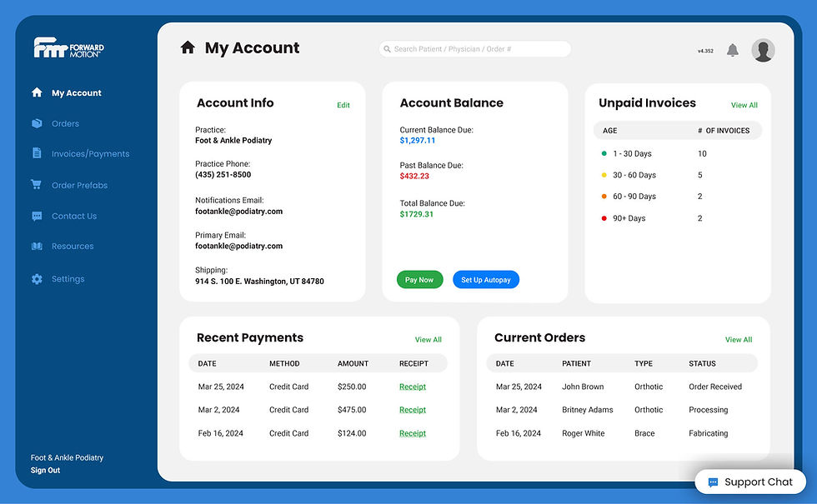Click the profile avatar in the top right
This screenshot has height=504, width=817.
(x=763, y=50)
